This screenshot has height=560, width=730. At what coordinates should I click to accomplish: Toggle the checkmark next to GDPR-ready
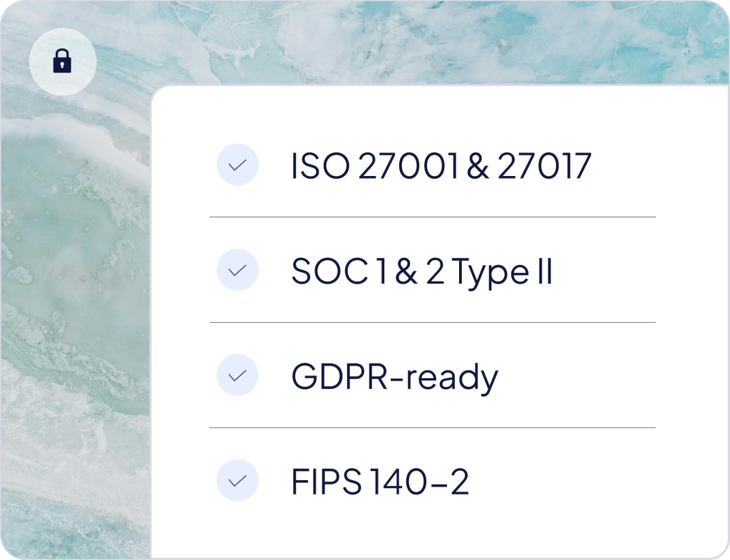237,376
